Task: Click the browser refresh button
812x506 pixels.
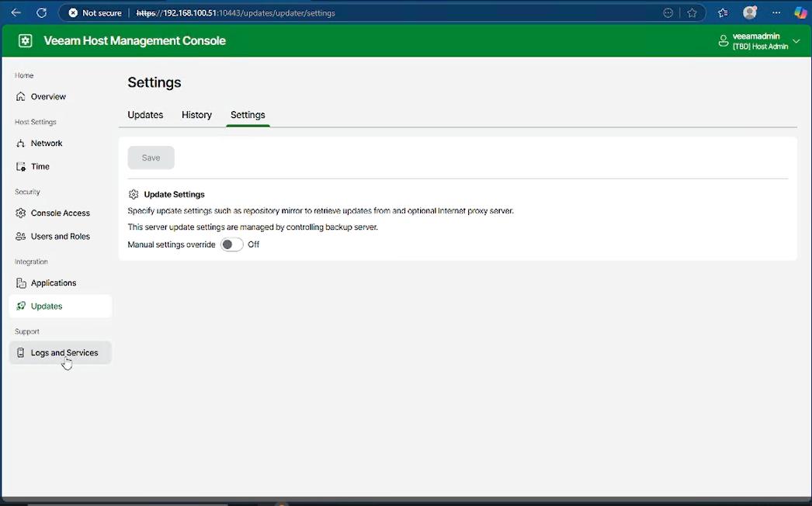Action: tap(42, 13)
